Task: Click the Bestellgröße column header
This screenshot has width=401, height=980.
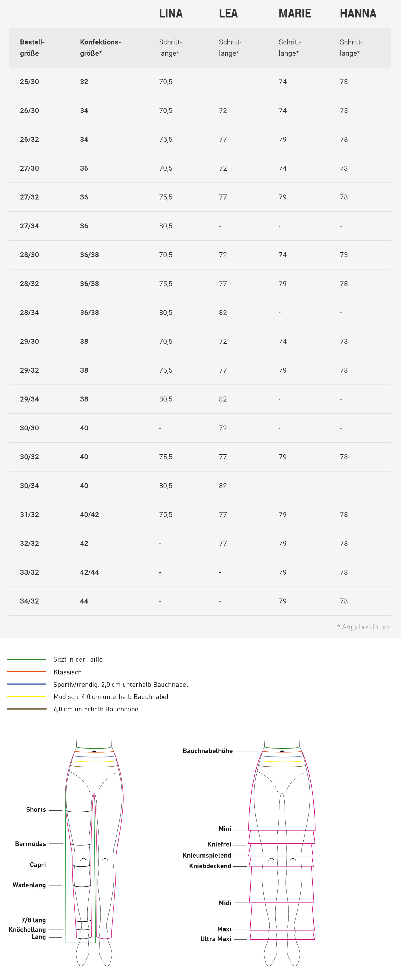Action: (32, 48)
